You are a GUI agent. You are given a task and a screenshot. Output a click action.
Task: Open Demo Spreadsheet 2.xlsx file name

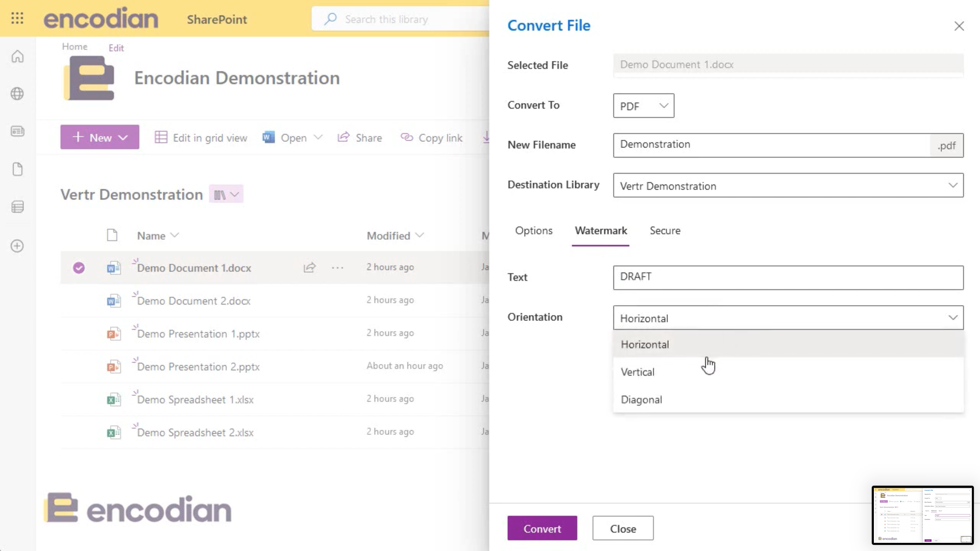[x=195, y=433]
